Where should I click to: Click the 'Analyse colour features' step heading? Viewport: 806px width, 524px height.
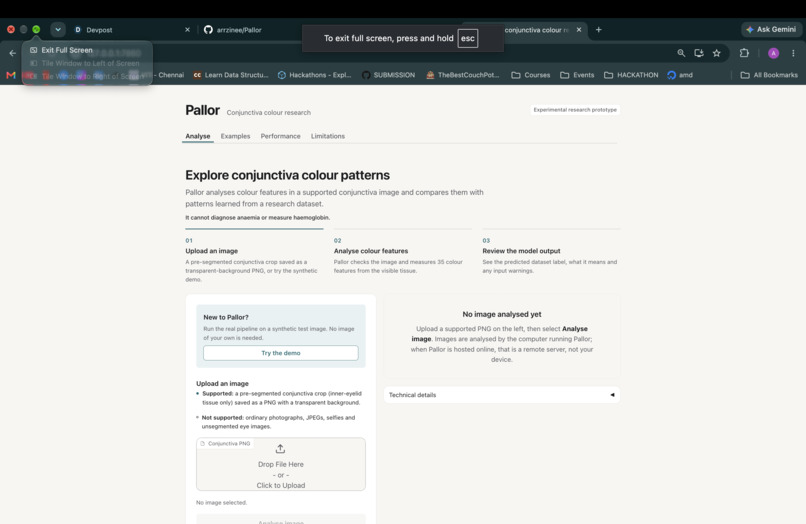point(371,251)
